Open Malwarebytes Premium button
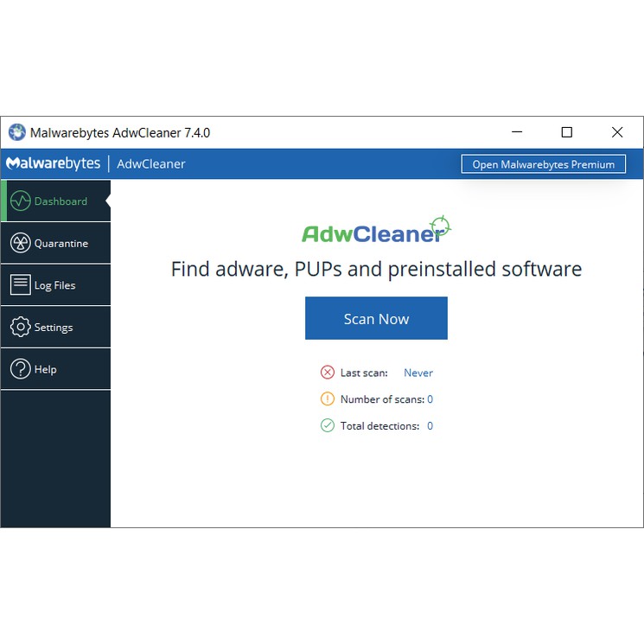This screenshot has width=644, height=644. pos(544,164)
